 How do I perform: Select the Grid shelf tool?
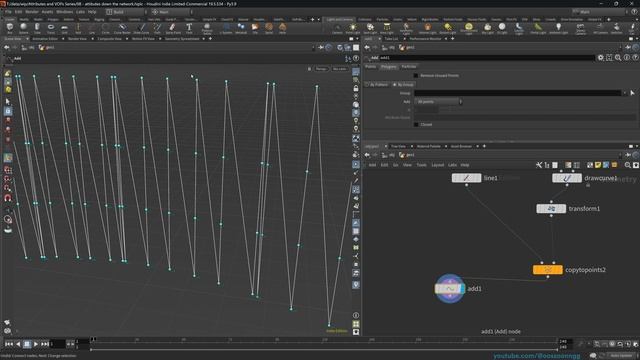[x=64, y=29]
